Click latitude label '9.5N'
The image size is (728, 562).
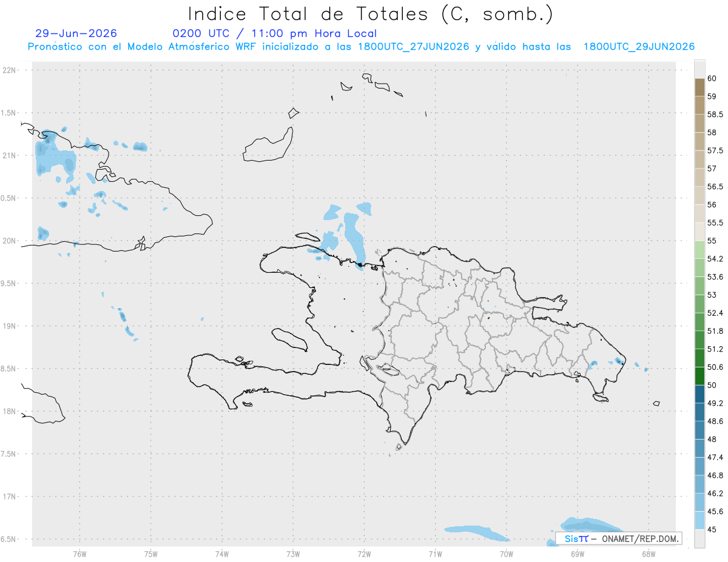click(9, 283)
